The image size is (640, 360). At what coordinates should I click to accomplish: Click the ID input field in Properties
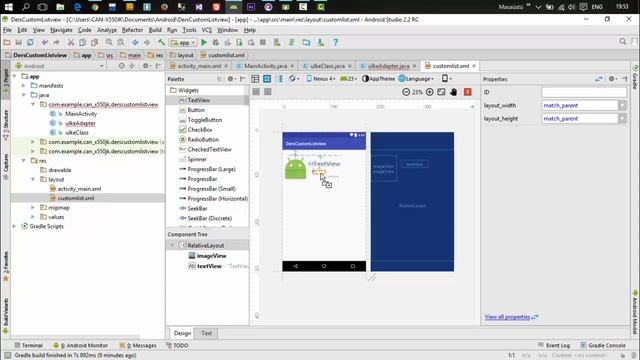pyautogui.click(x=584, y=92)
